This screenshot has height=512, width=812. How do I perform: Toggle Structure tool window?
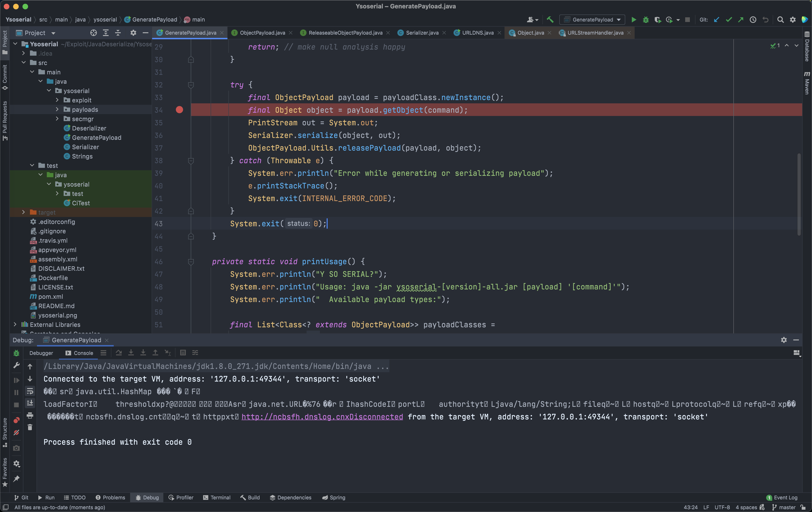click(x=5, y=433)
